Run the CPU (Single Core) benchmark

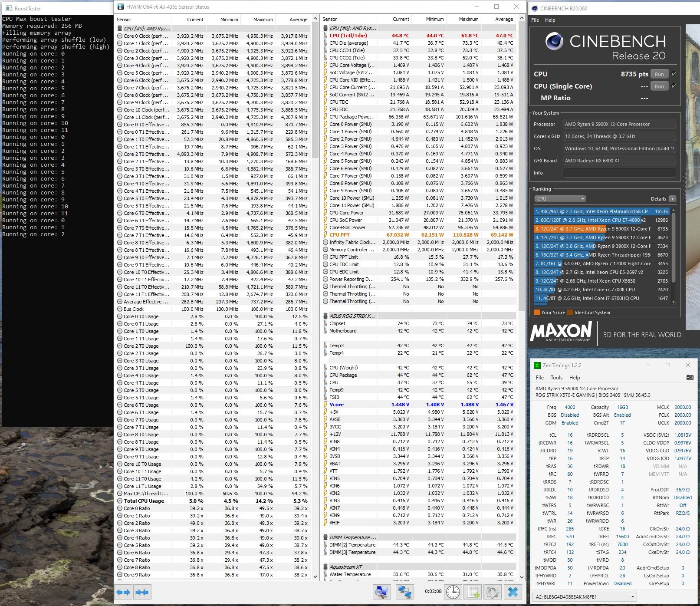coord(659,86)
